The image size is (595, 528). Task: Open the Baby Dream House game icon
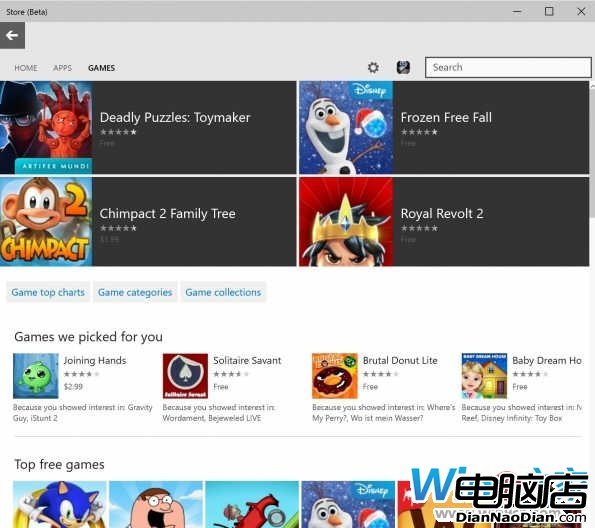(x=484, y=376)
